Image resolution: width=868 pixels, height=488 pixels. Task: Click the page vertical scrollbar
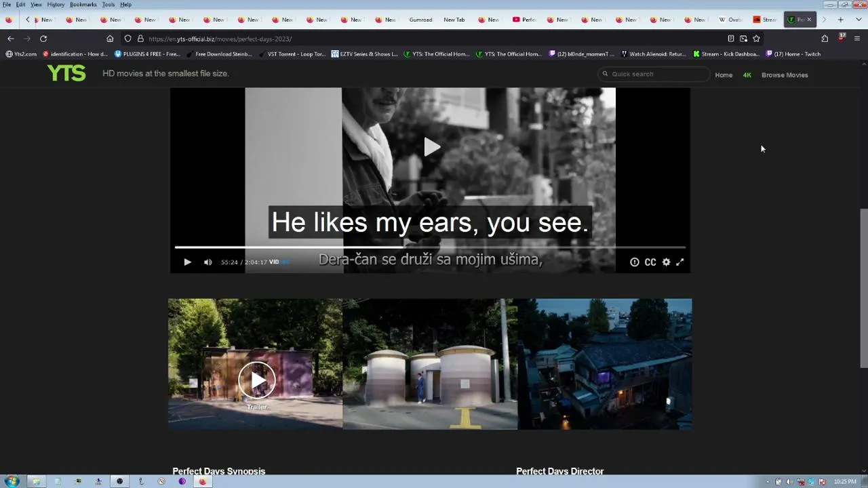[x=863, y=288]
